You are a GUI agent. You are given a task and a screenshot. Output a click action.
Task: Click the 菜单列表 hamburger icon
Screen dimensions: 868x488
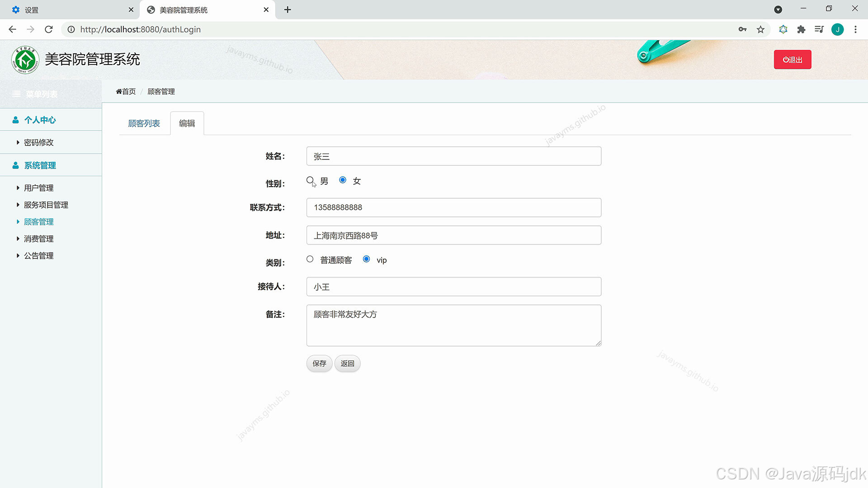point(16,94)
